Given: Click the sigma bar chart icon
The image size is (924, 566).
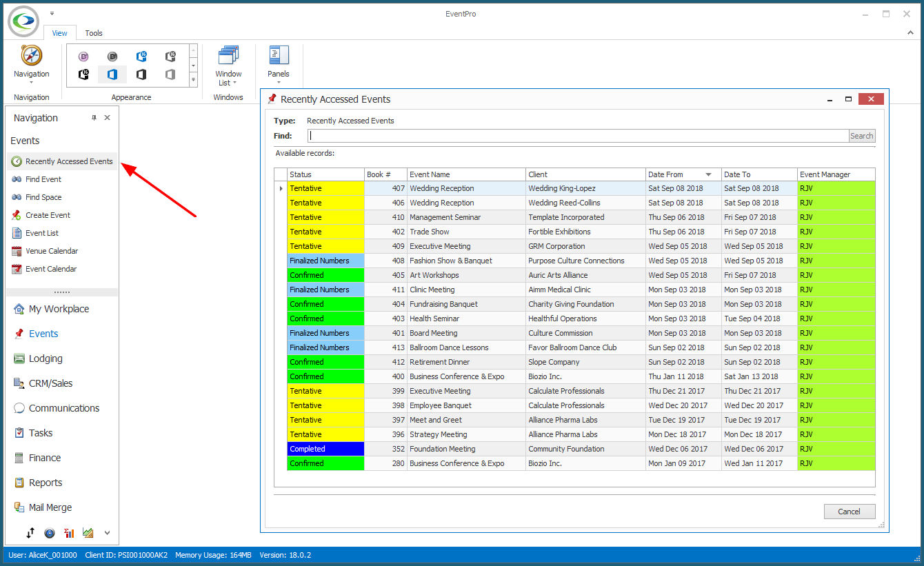Looking at the screenshot, I should pyautogui.click(x=69, y=533).
